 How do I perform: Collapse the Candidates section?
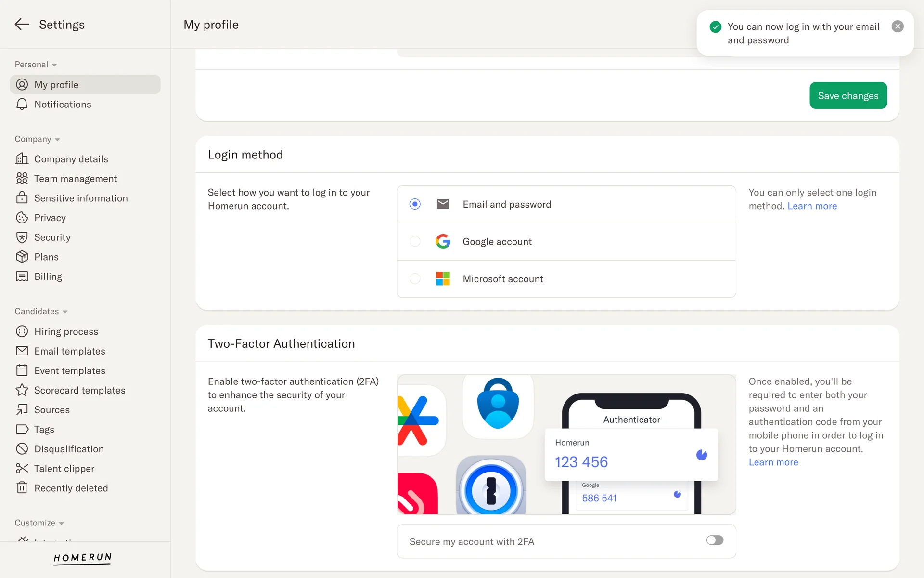point(65,312)
